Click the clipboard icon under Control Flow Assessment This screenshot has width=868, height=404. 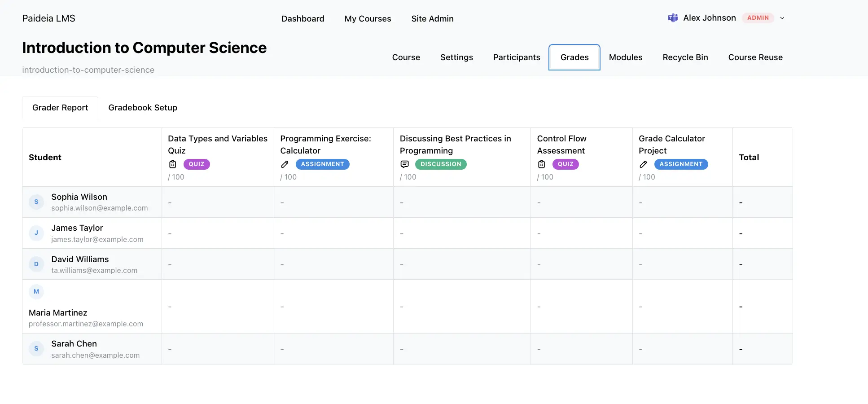point(542,164)
